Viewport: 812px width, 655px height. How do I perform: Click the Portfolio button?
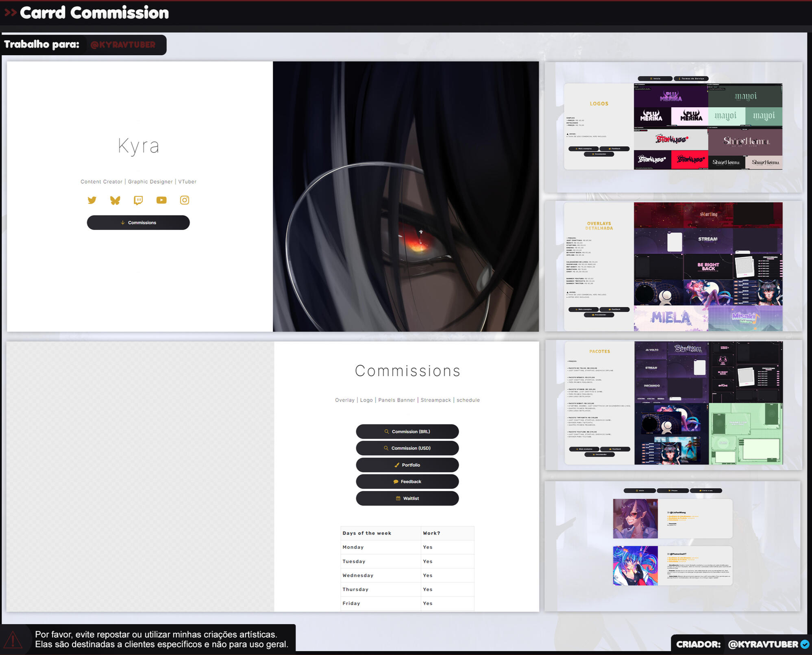pyautogui.click(x=407, y=465)
